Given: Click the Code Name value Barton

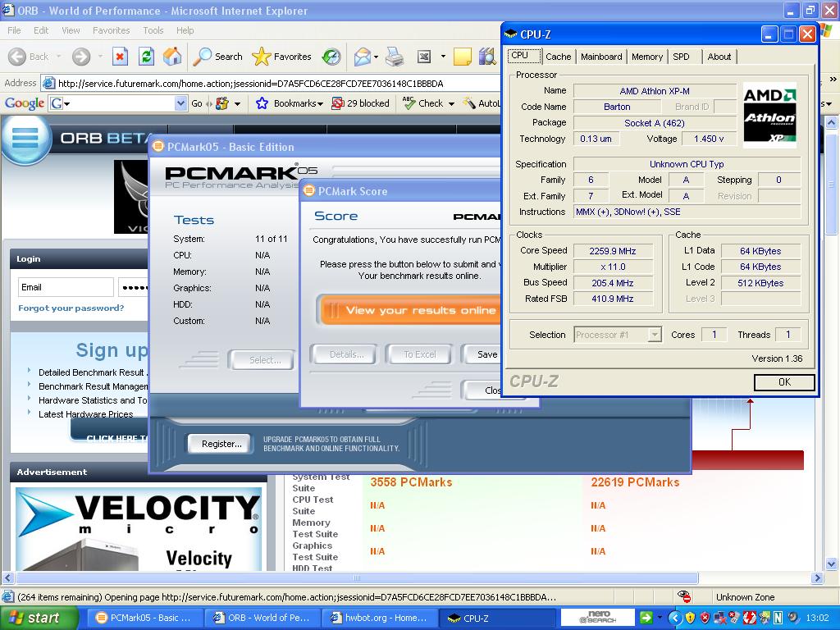Looking at the screenshot, I should tap(617, 107).
